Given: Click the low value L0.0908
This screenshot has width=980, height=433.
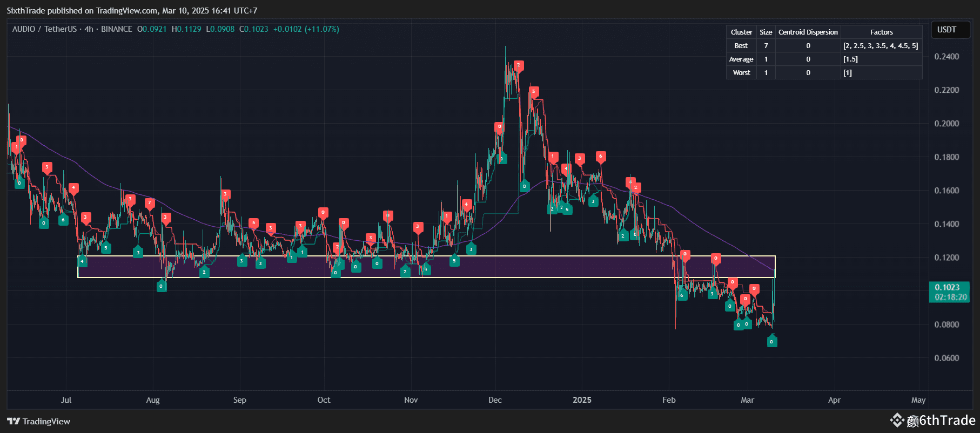Looking at the screenshot, I should pos(220,29).
